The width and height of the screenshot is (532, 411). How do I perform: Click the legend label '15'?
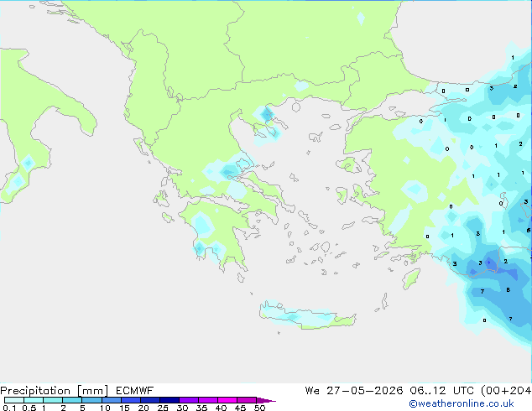pyautogui.click(x=124, y=408)
